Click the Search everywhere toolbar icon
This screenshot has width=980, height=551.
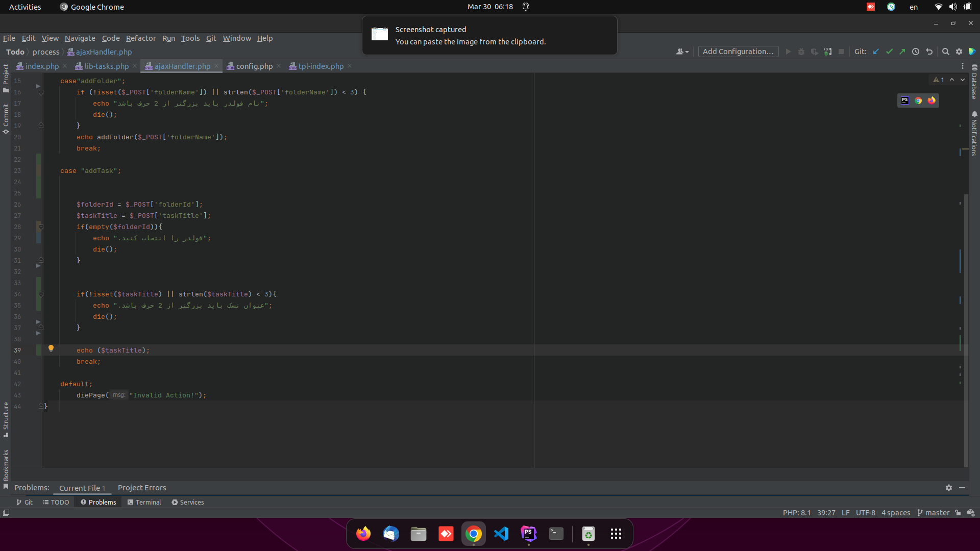(x=946, y=53)
